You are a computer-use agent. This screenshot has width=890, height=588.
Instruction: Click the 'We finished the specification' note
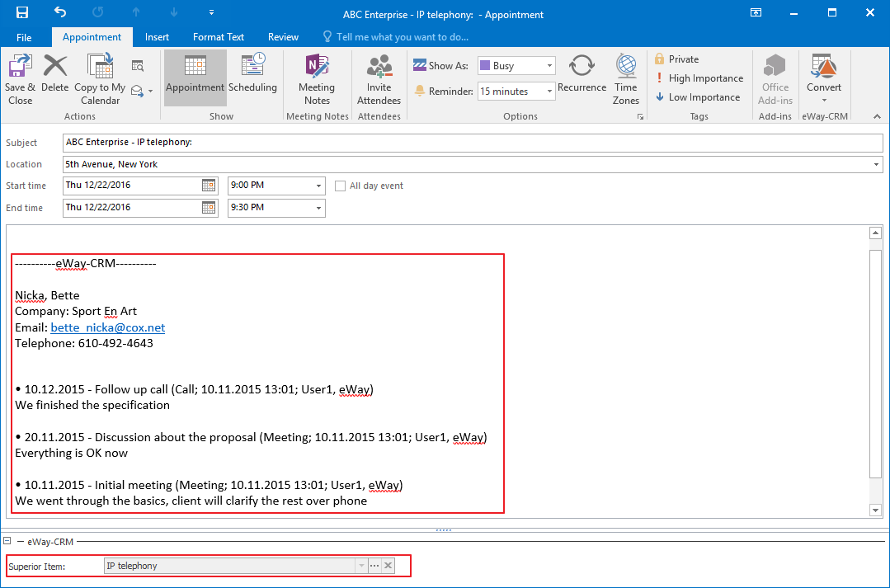(92, 405)
